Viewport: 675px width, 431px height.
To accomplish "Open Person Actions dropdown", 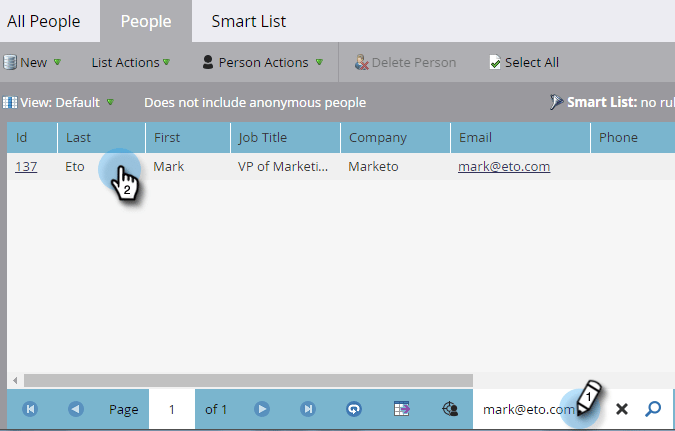I will click(263, 62).
